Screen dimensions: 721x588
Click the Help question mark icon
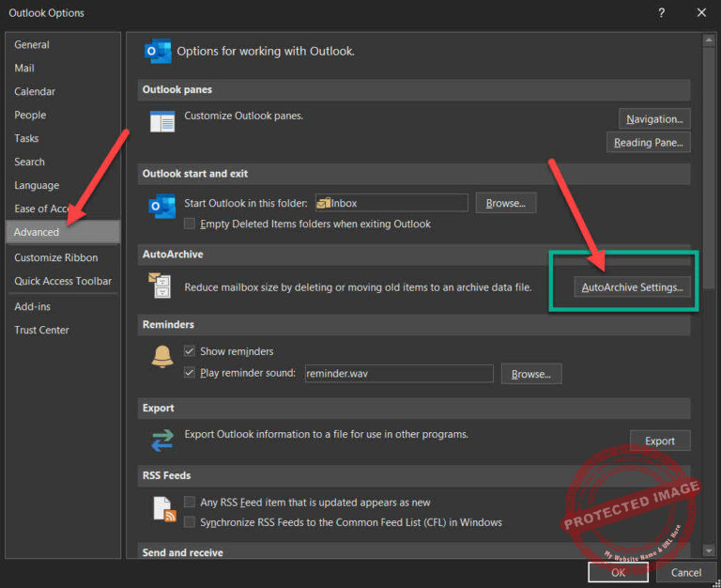[661, 13]
